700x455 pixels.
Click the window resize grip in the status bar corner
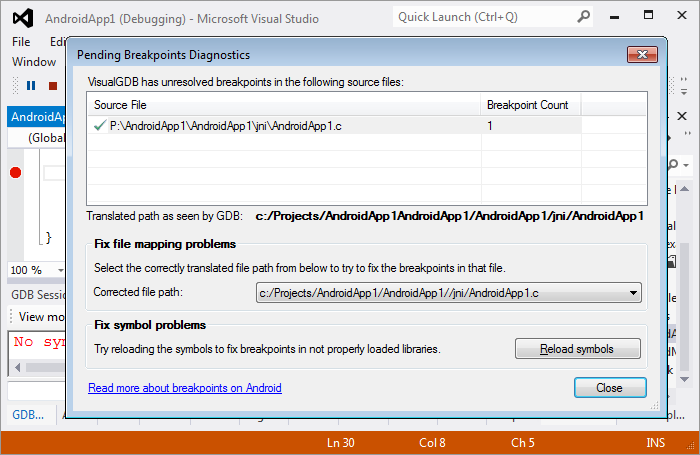(x=691, y=445)
